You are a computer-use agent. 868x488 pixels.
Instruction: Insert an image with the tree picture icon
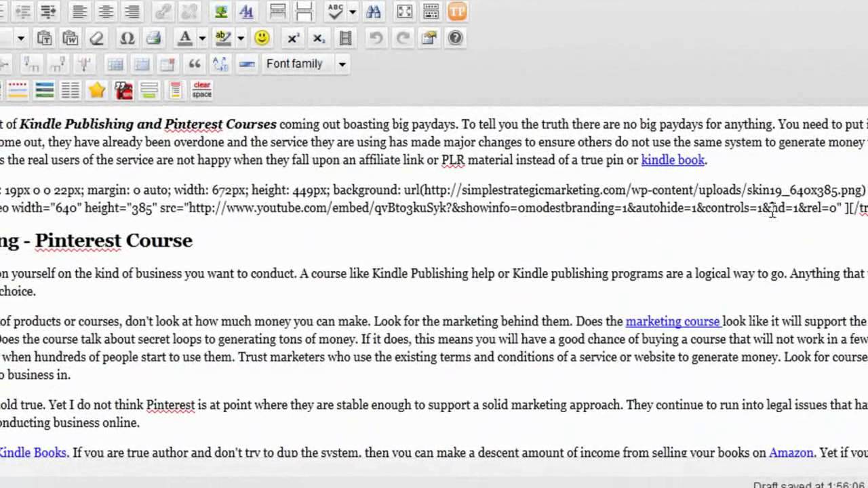[220, 12]
